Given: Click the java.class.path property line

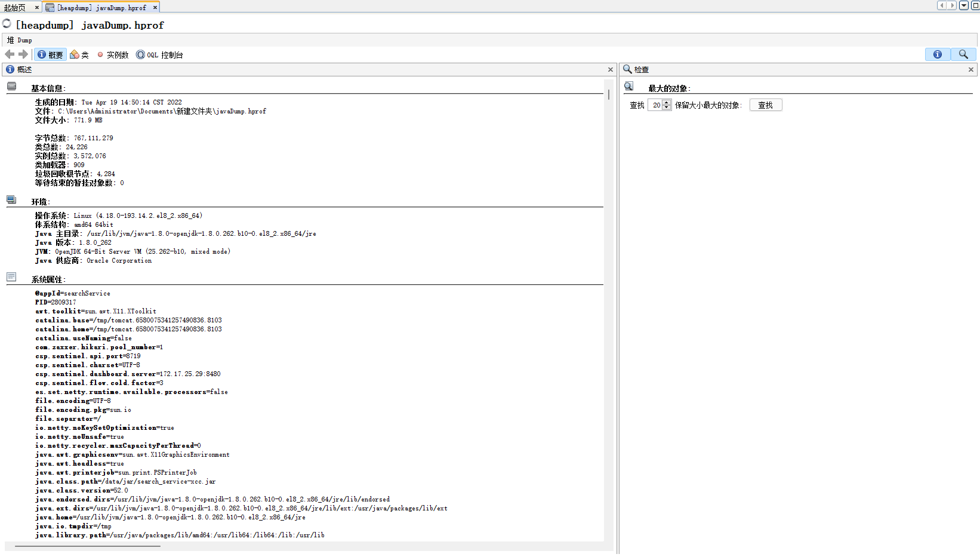Looking at the screenshot, I should 125,481.
